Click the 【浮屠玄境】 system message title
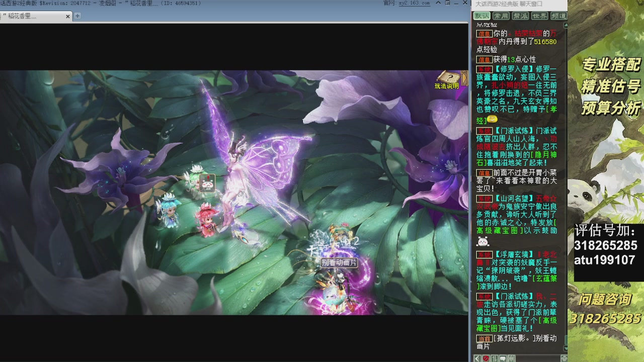 [514, 255]
